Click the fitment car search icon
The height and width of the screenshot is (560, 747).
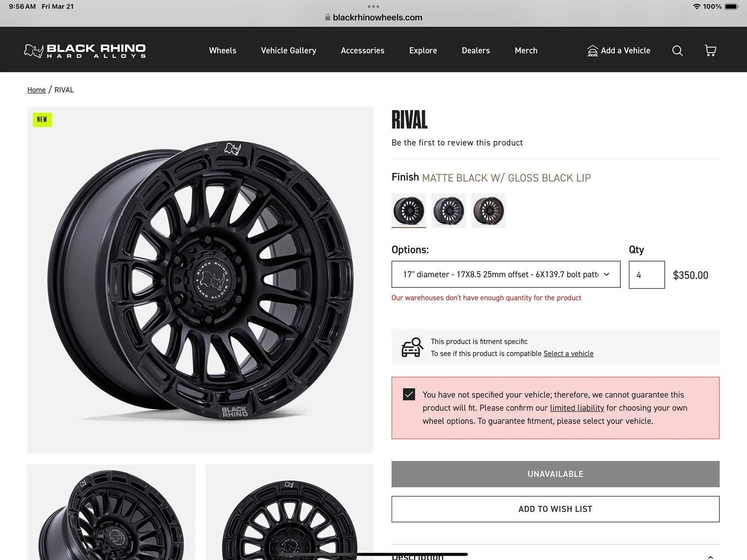412,347
